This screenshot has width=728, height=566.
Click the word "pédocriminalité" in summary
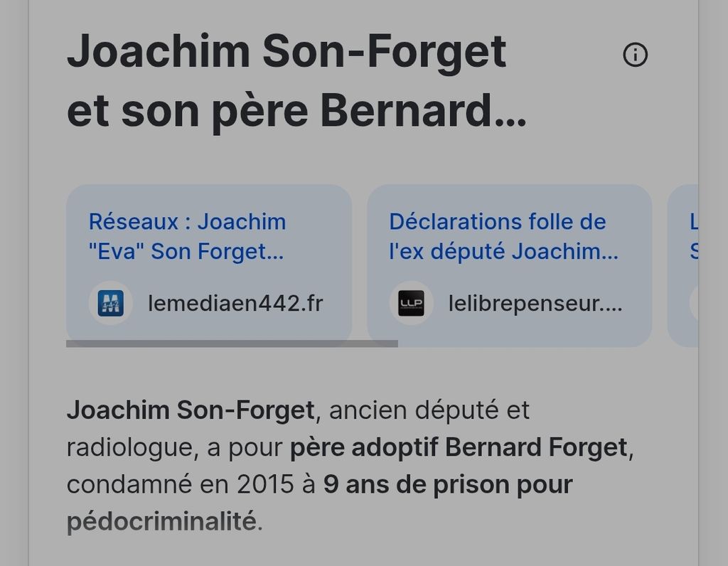[161, 522]
